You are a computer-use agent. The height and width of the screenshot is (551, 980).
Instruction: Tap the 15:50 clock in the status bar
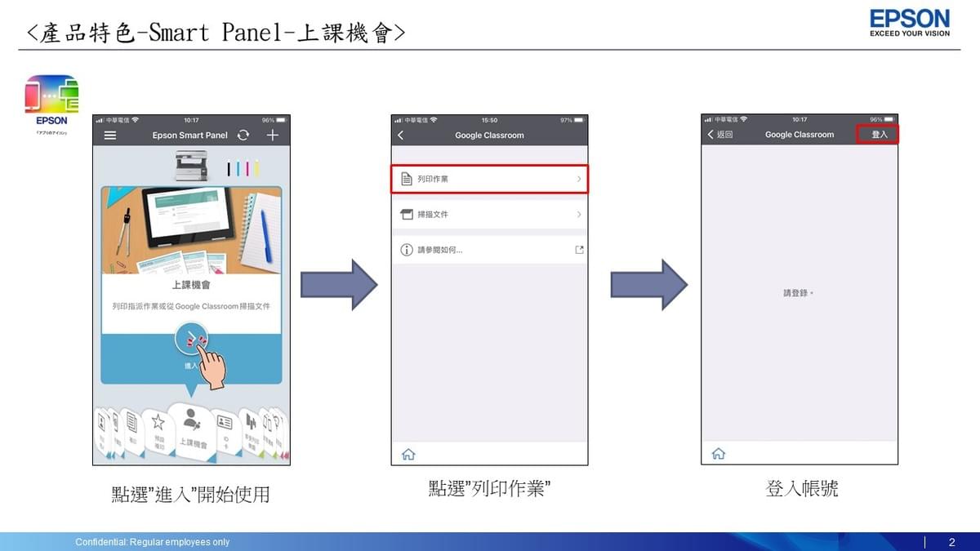point(489,120)
